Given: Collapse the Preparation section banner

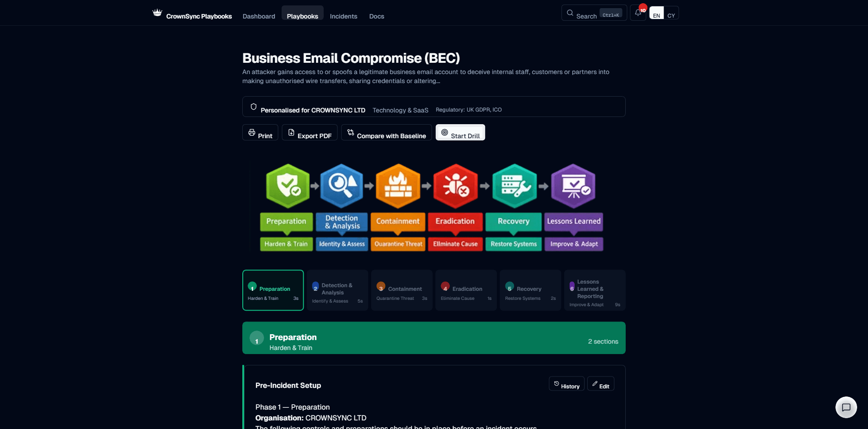Looking at the screenshot, I should click(x=434, y=338).
